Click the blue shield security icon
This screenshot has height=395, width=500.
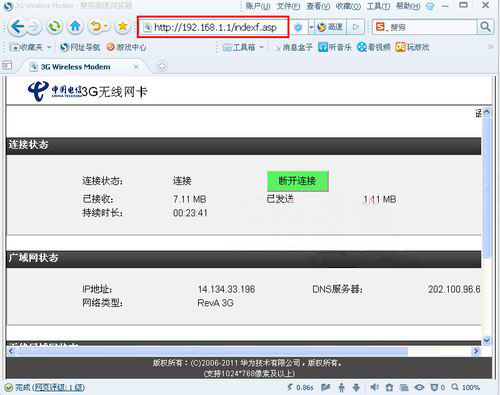click(x=298, y=27)
